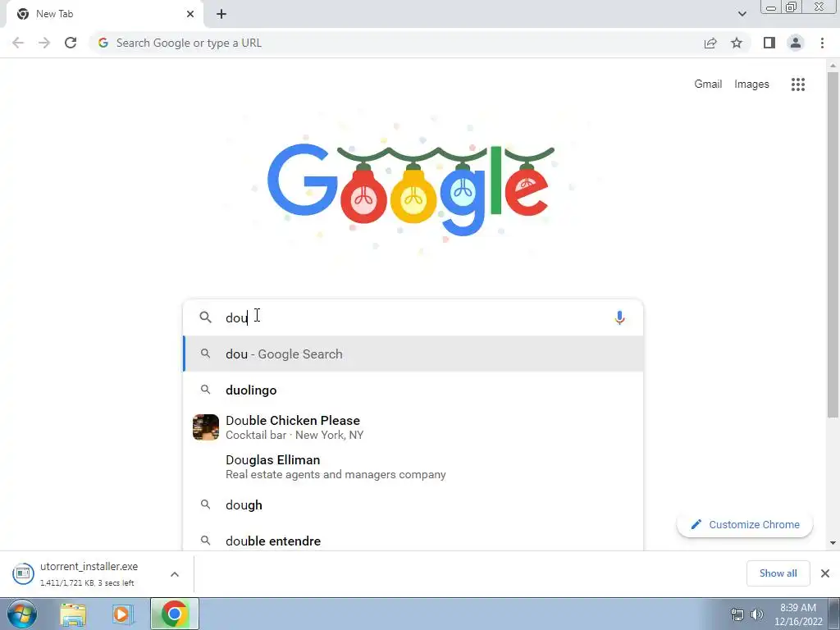This screenshot has width=840, height=630.
Task: Click the browser Forward arrow
Action: click(44, 43)
